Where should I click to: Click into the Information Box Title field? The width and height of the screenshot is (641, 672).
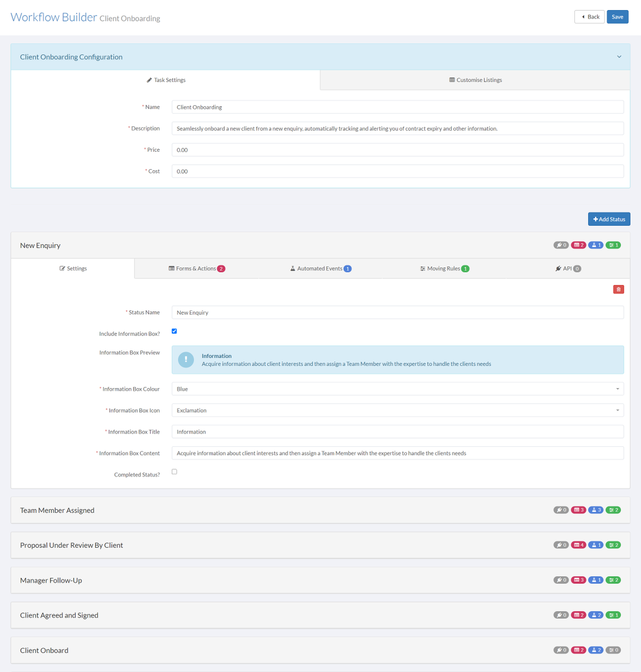coord(397,432)
